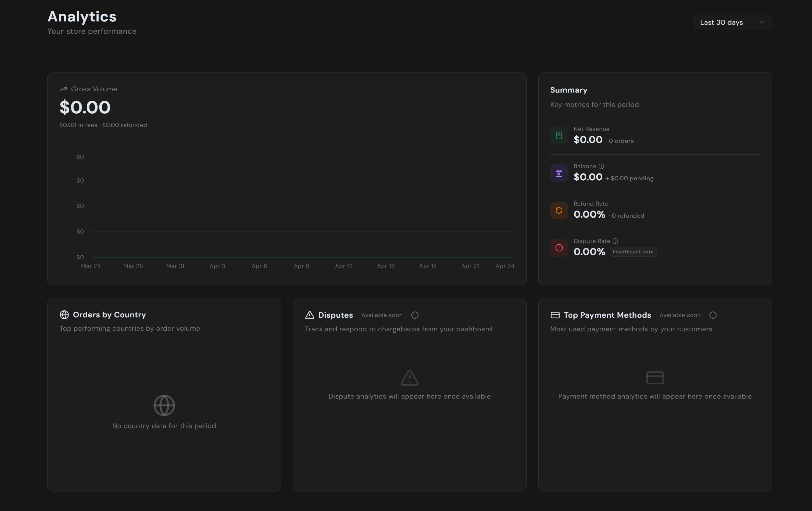Select the Analytics page heading

(x=82, y=16)
